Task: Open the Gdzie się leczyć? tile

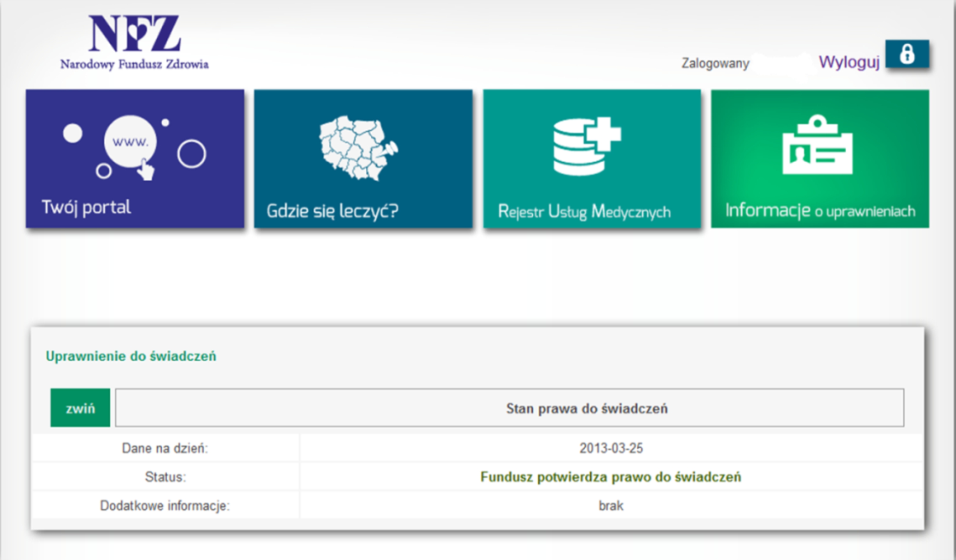Action: pos(363,159)
